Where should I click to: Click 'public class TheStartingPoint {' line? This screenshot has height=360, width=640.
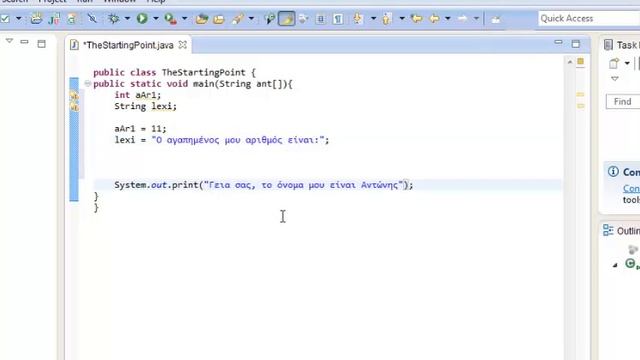[174, 72]
